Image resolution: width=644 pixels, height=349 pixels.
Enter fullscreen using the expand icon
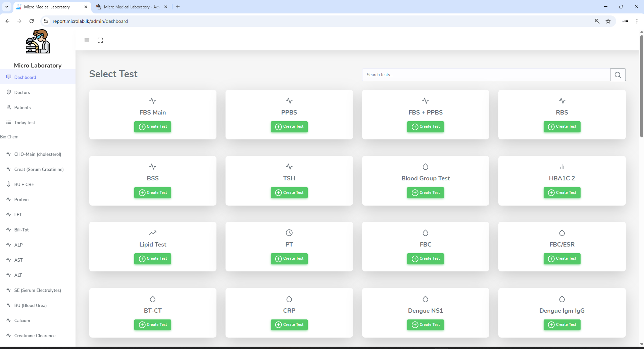coord(100,40)
